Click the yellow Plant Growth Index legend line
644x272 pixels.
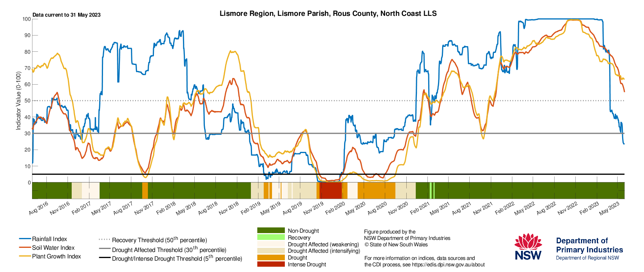click(25, 256)
